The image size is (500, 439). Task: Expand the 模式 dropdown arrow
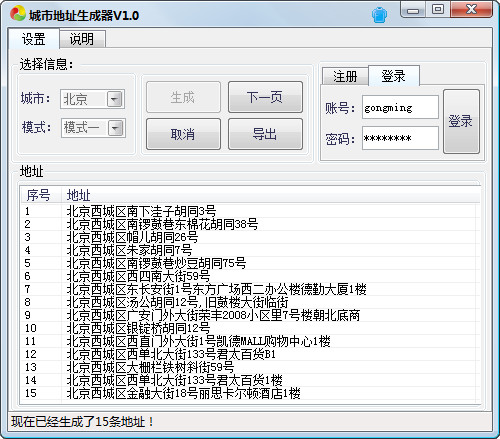116,128
